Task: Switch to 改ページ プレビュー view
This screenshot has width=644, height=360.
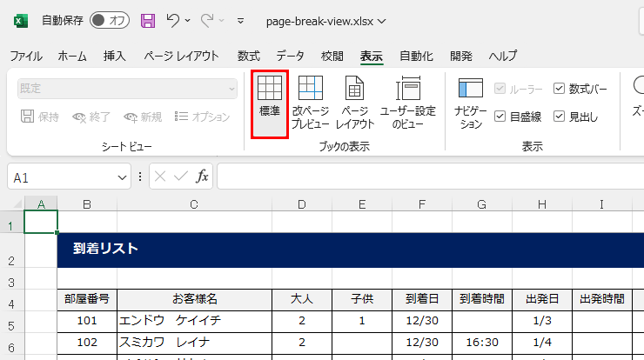Action: point(311,103)
